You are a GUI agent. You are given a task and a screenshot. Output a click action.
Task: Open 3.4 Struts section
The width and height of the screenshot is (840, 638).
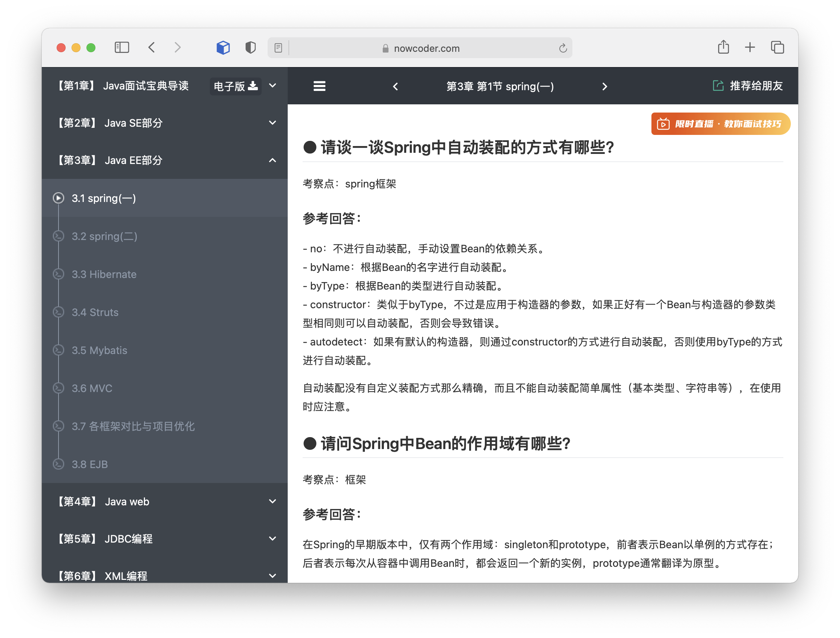point(165,312)
